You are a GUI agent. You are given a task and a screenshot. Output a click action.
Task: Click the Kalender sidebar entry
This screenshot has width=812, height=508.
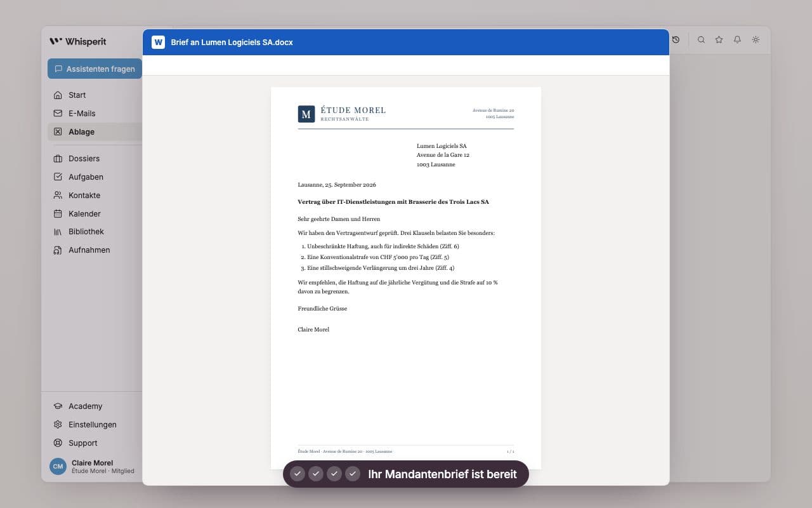click(95, 214)
